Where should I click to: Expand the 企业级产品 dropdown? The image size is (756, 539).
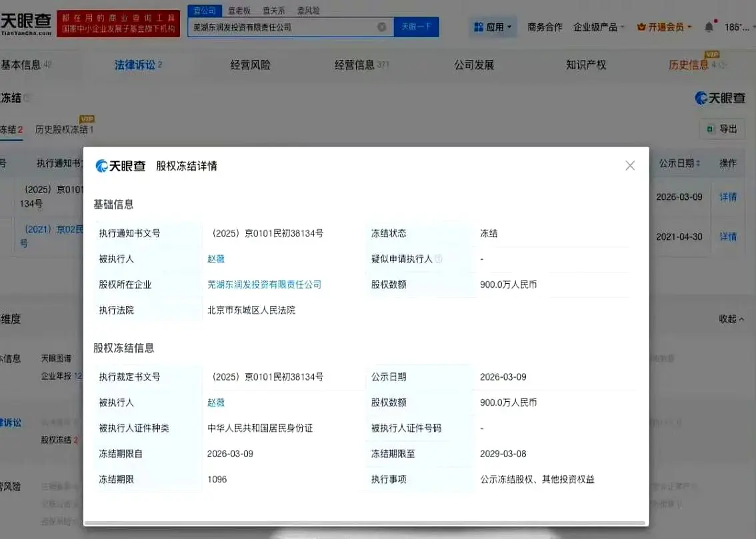599,27
